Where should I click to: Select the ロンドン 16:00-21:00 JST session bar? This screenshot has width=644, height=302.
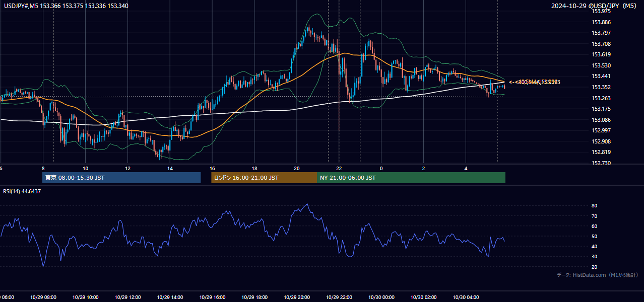(x=264, y=178)
